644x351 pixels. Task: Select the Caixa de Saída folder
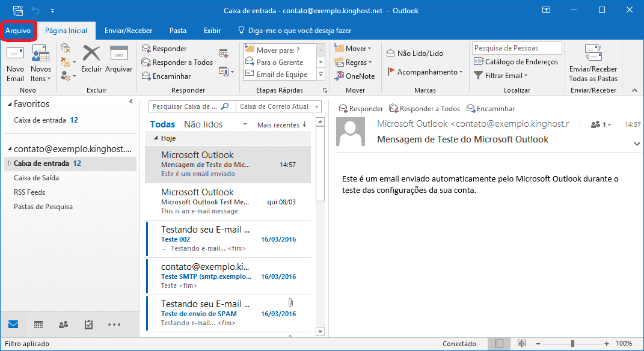[x=36, y=178]
